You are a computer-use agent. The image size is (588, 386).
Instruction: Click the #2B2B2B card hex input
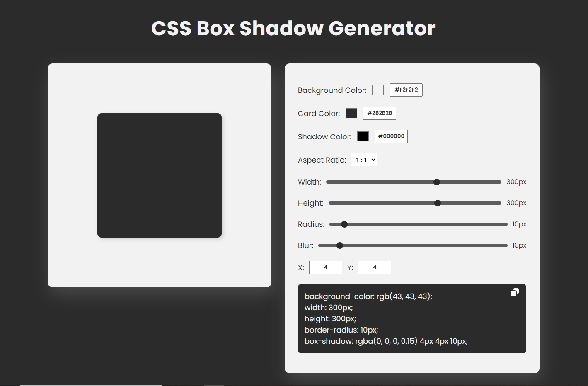[x=379, y=113]
